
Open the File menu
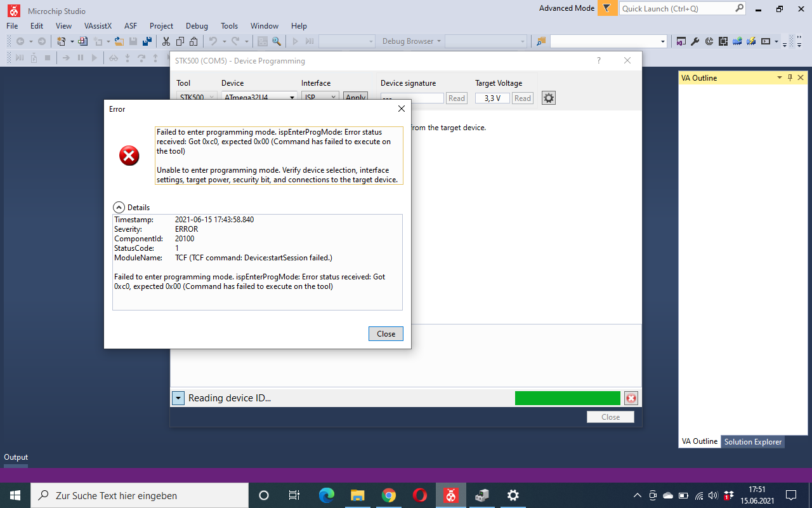coord(13,25)
